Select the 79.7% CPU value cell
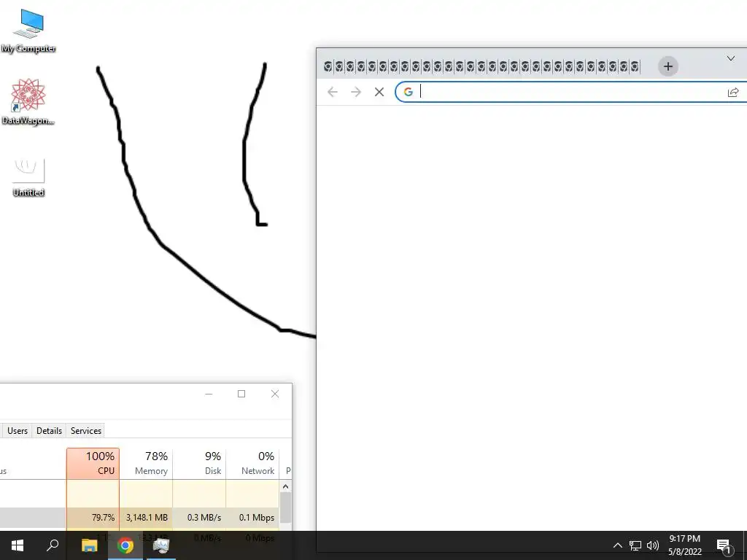The height and width of the screenshot is (560, 747). [93, 518]
